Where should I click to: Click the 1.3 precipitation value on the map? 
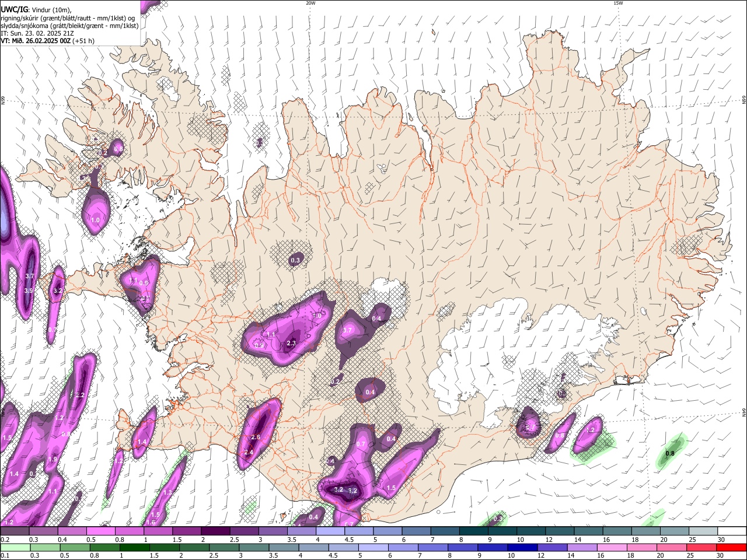coord(167,493)
